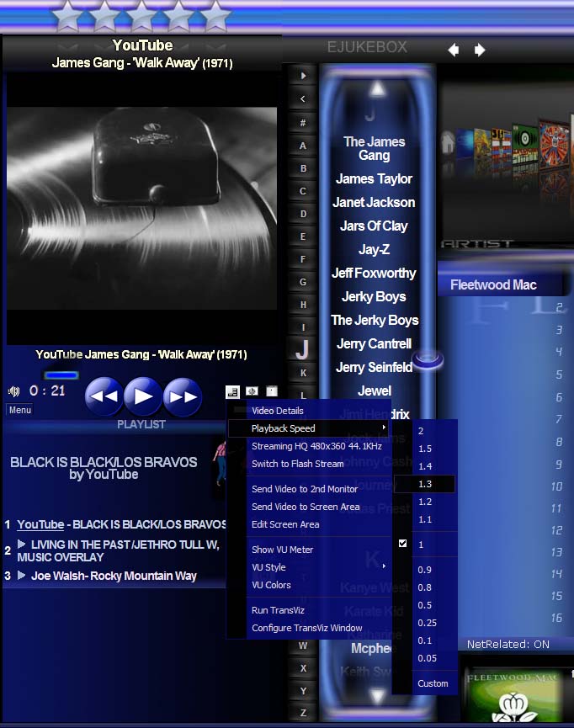Open Fleetwood Mac album cover thumbnail
574x728 pixels.
click(515, 695)
